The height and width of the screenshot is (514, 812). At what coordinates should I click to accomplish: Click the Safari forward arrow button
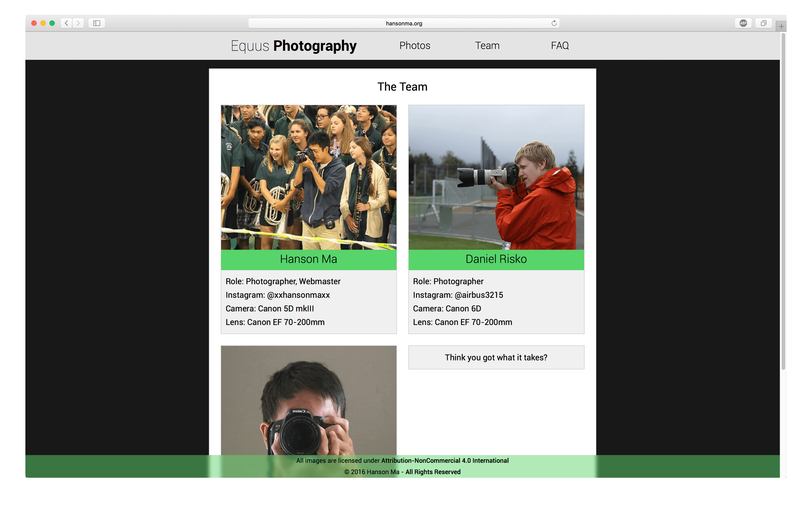click(x=78, y=23)
